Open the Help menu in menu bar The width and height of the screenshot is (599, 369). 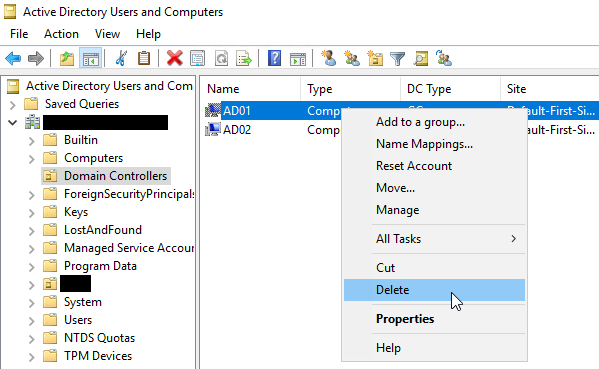point(148,34)
